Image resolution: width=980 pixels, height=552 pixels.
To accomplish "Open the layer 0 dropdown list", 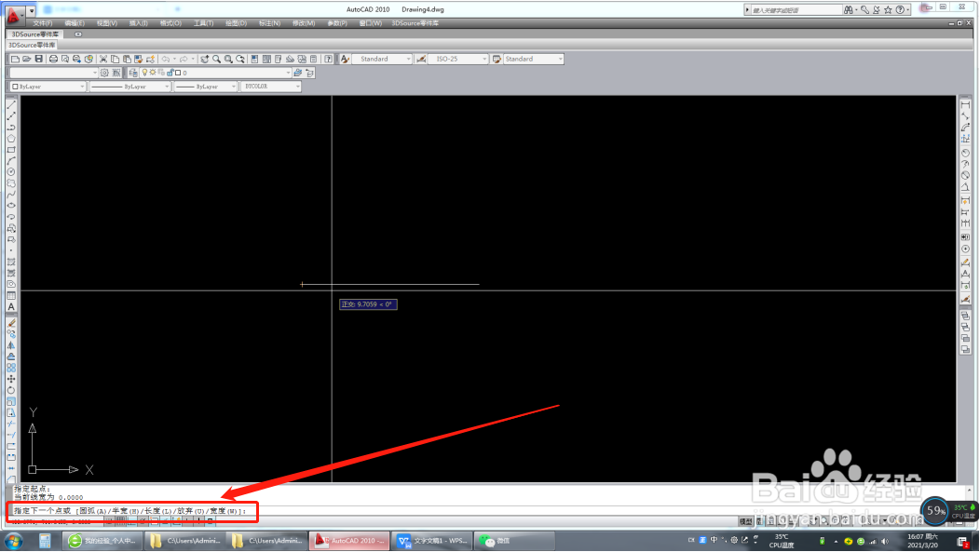I will (x=288, y=73).
